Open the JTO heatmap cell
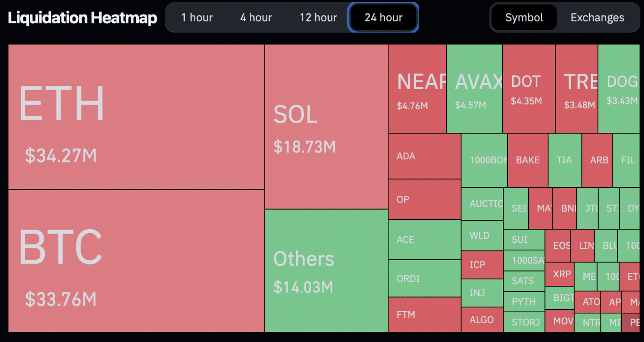Image resolution: width=644 pixels, height=342 pixels. click(587, 208)
